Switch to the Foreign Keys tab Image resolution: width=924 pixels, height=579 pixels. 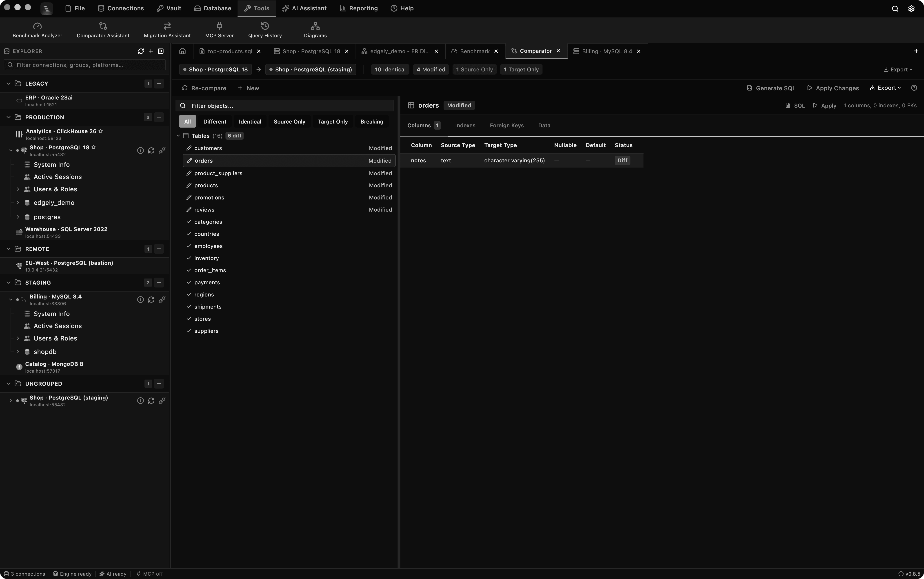pyautogui.click(x=506, y=126)
